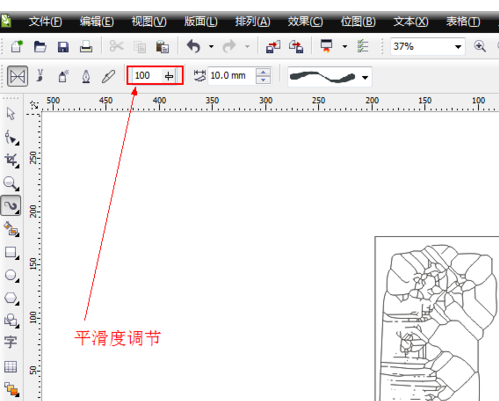
Task: Open the 表格(T) menu
Action: point(463,22)
